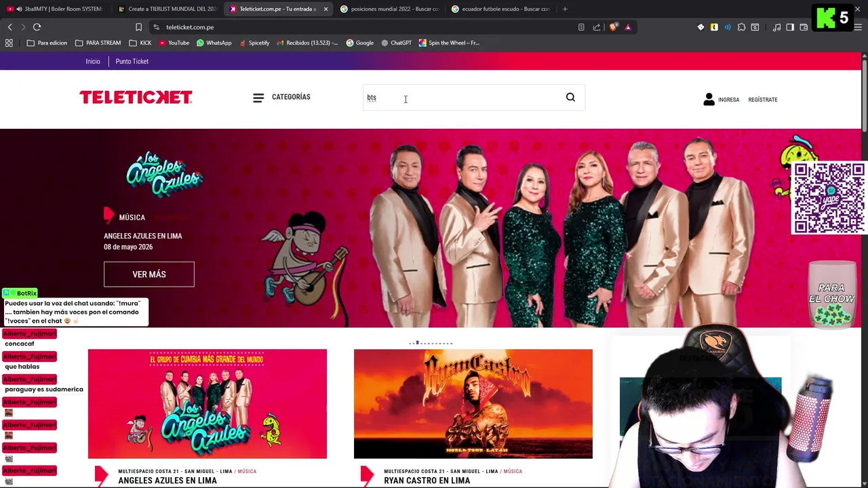Click the apps grid icon in bookmarks bar
868x488 pixels.
pyautogui.click(x=9, y=43)
